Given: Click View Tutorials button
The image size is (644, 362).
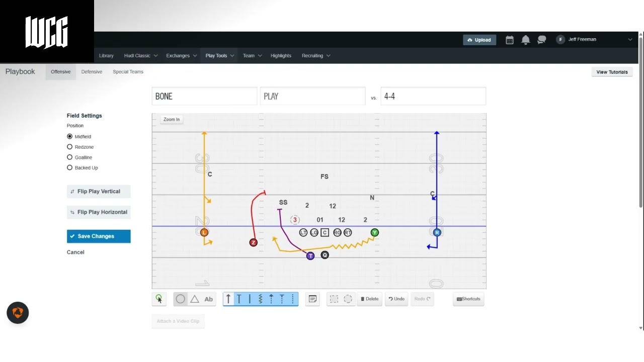Looking at the screenshot, I should pyautogui.click(x=612, y=72).
